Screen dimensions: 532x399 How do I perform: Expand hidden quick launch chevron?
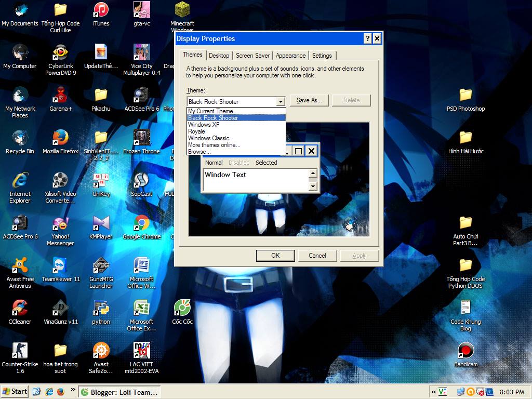[x=73, y=390]
